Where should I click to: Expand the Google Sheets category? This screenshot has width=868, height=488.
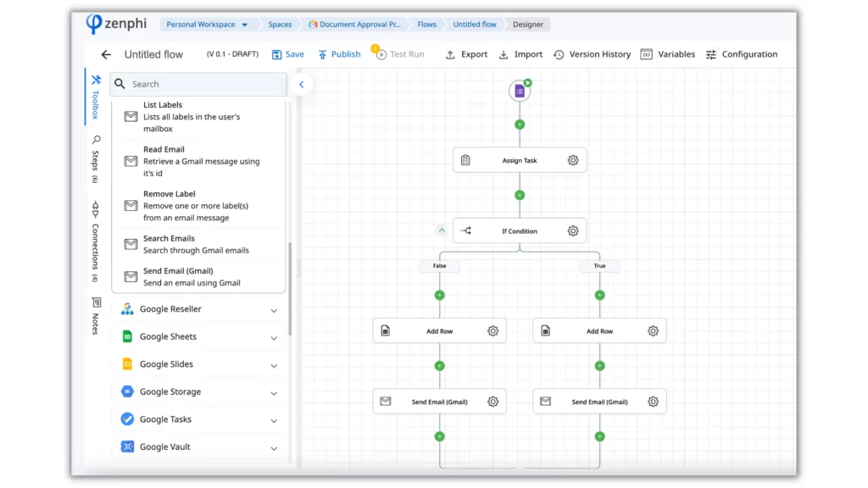tap(199, 336)
